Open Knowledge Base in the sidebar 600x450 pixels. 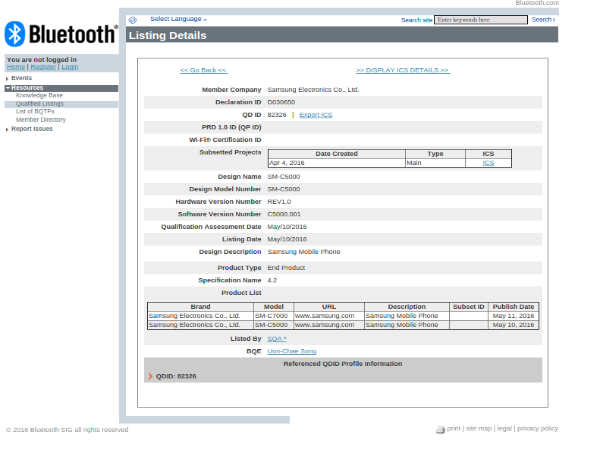(39, 95)
